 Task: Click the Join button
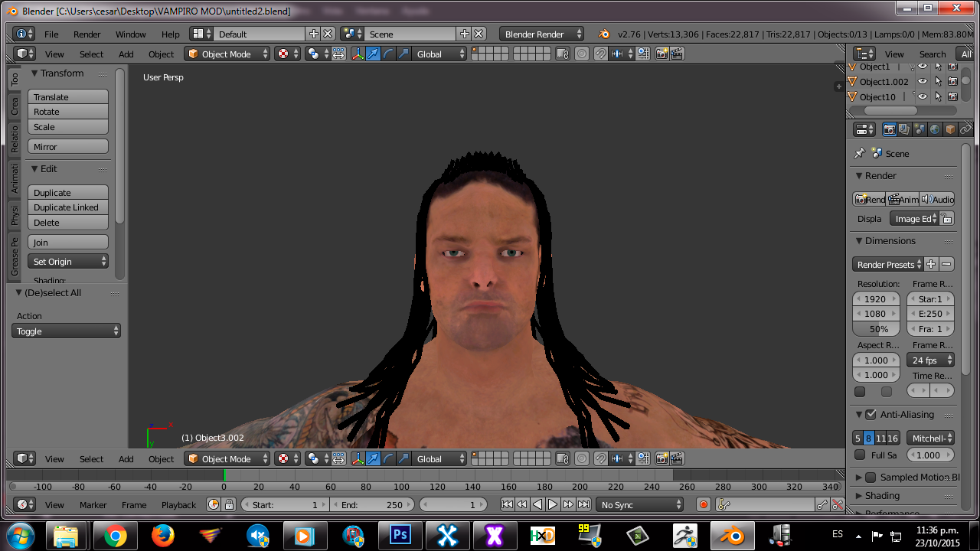point(68,242)
